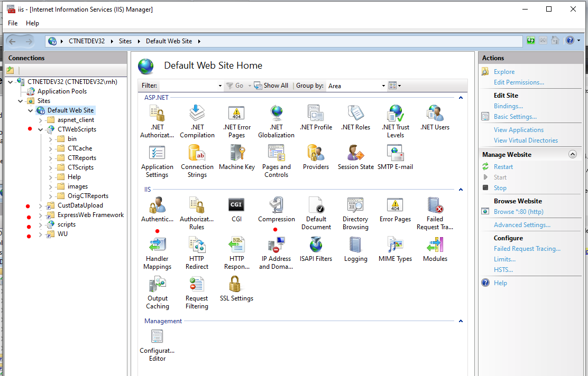Open Edit Permissions link
The width and height of the screenshot is (588, 376).
[x=519, y=82]
